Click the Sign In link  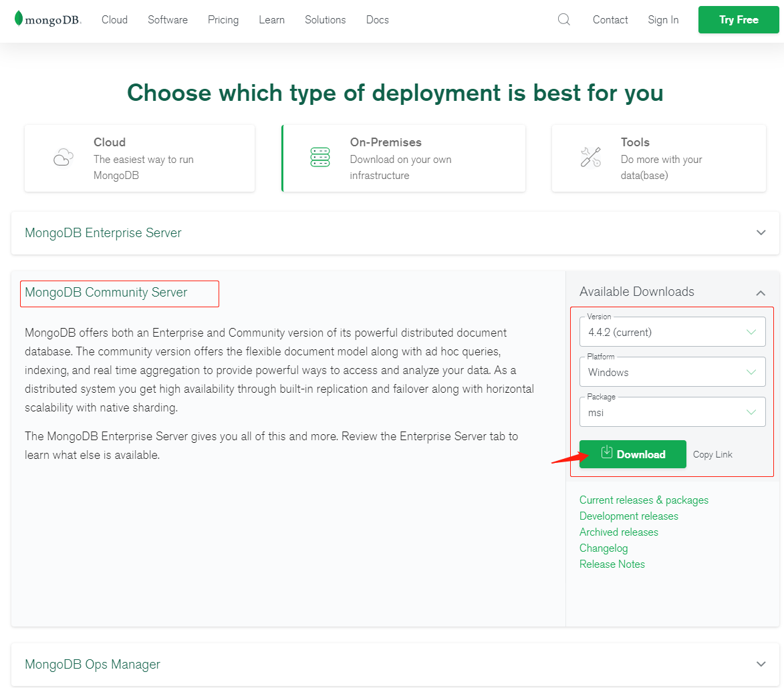point(663,20)
